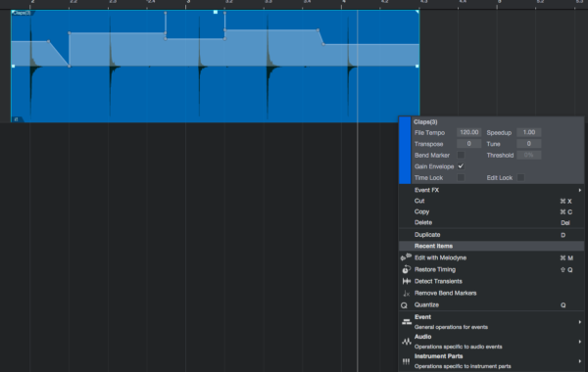Click the final gain envelope point after bar 3.4
The height and width of the screenshot is (372, 588).
click(x=323, y=44)
